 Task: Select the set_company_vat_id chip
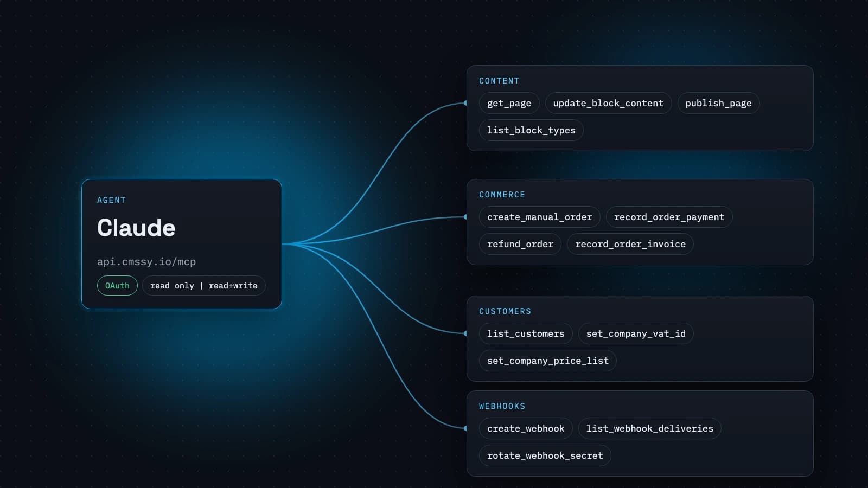(636, 333)
